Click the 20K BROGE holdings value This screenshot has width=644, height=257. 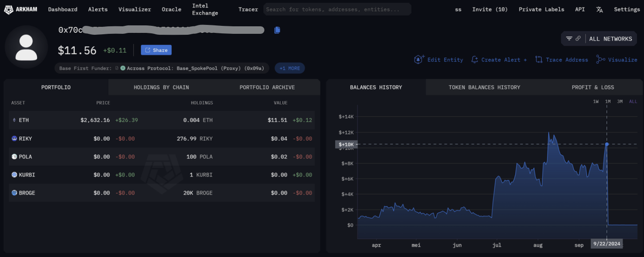pyautogui.click(x=198, y=193)
